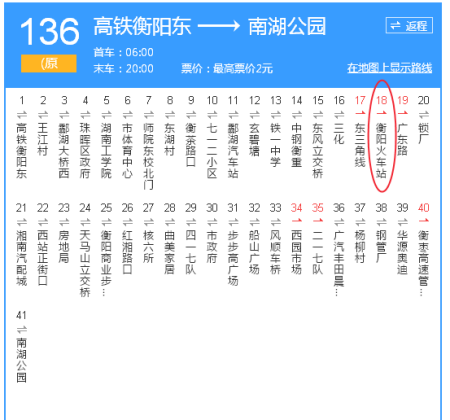The image size is (450, 420).
Task: Open red stop 34 西园市场
Action: [297, 253]
